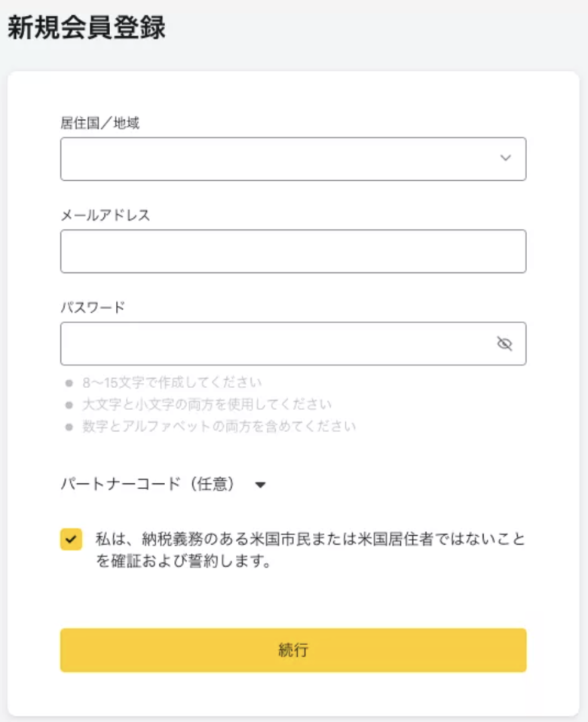Screen dimensions: 588x722
Task: Click the triangle arrow beside パートナーコード
Action: click(260, 485)
